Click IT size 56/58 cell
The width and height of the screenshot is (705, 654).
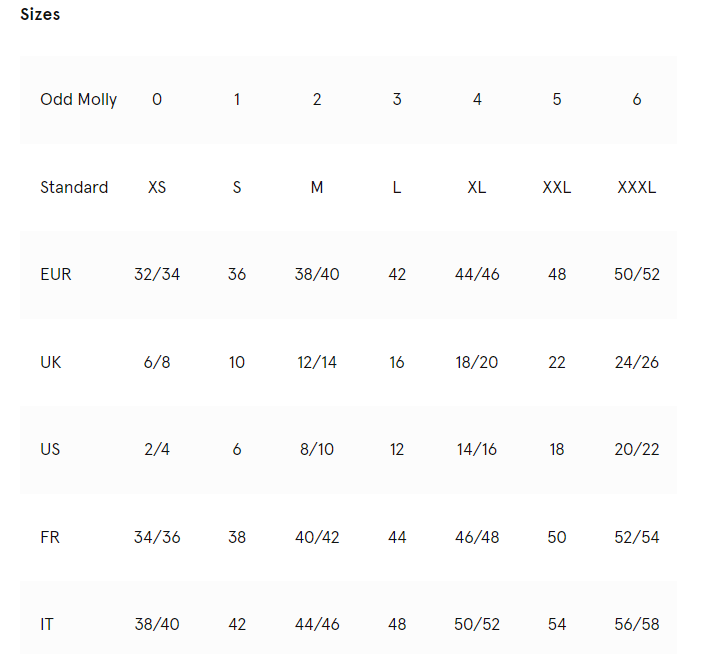click(637, 624)
